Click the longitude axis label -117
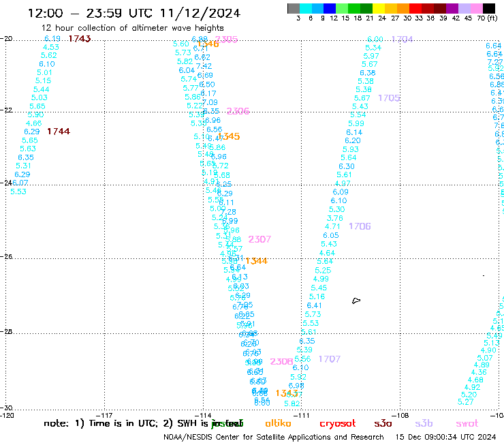The height and width of the screenshot is (443, 504). coord(104,415)
